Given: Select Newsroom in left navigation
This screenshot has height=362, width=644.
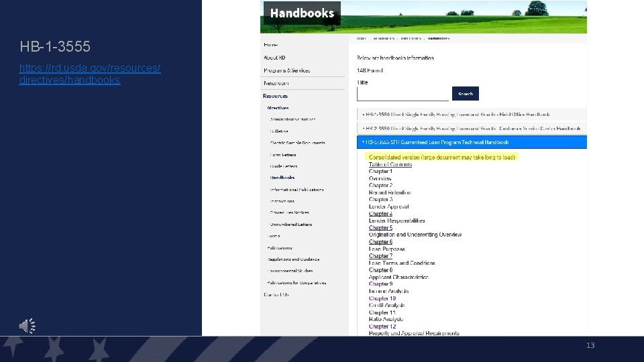Looking at the screenshot, I should click(276, 83).
